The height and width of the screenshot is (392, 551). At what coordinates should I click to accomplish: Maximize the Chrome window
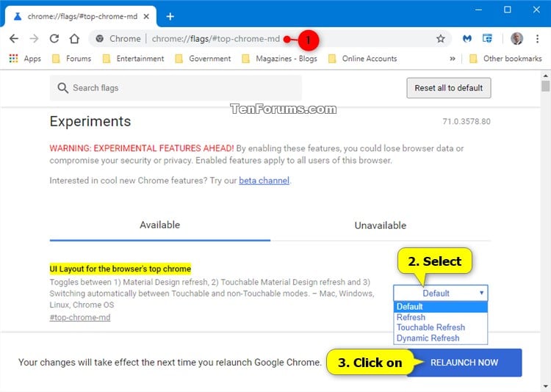pos(508,10)
